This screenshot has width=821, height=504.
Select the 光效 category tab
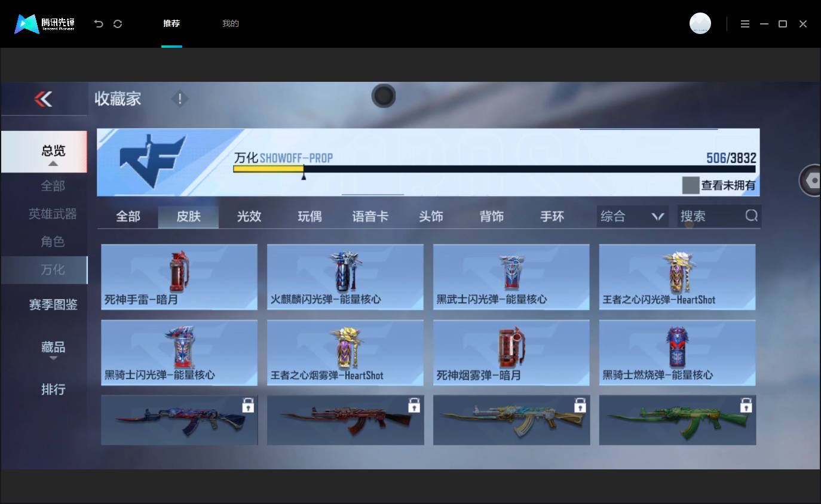coord(249,216)
